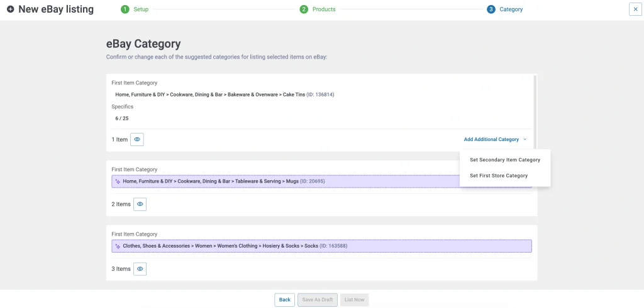Viewport: 644px width, 308px height.
Task: Click the 3 Items count label
Action: click(x=121, y=268)
